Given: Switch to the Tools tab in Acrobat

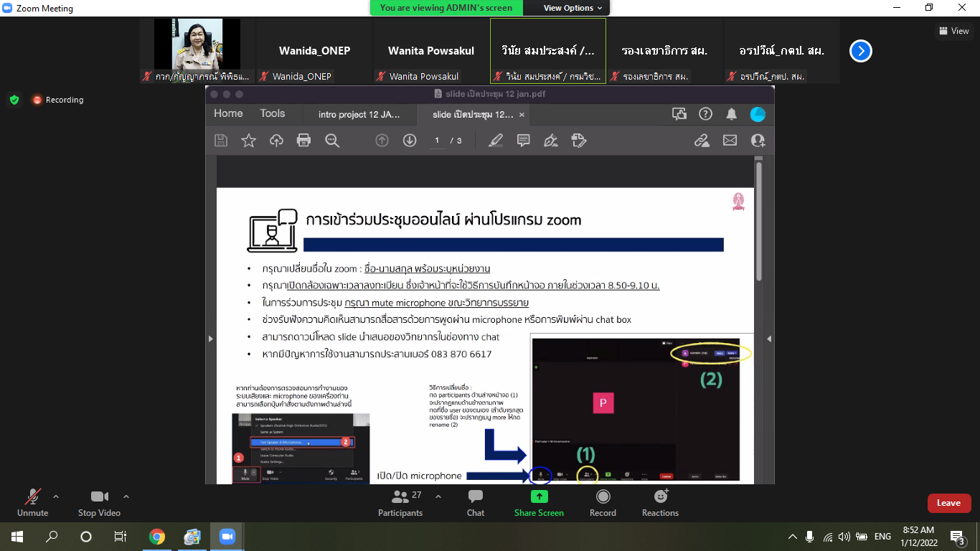Looking at the screenshot, I should tap(273, 113).
